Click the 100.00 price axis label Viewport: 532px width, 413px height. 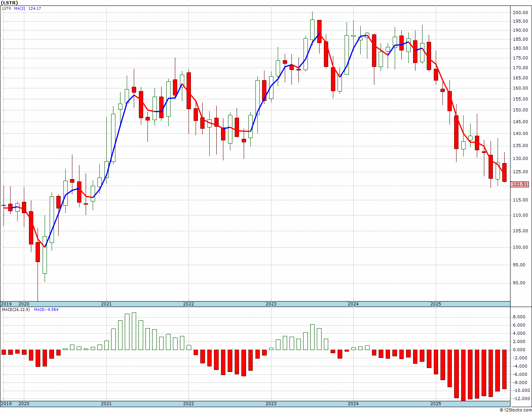tap(520, 247)
